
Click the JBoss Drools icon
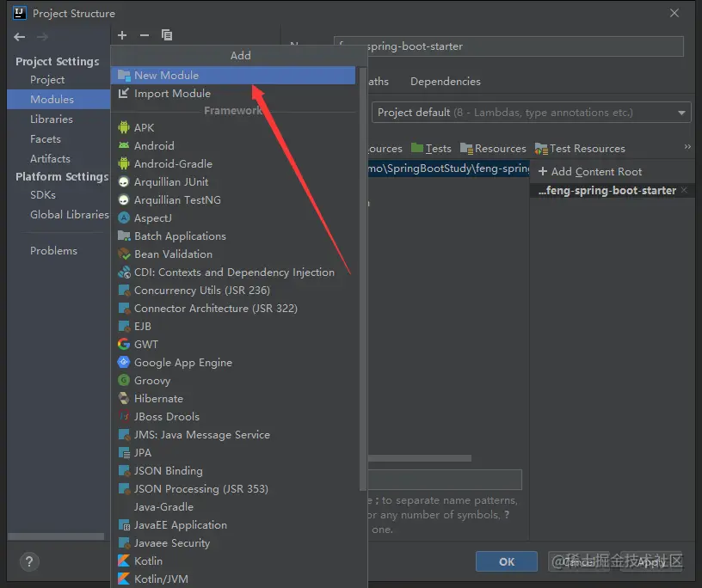124,417
